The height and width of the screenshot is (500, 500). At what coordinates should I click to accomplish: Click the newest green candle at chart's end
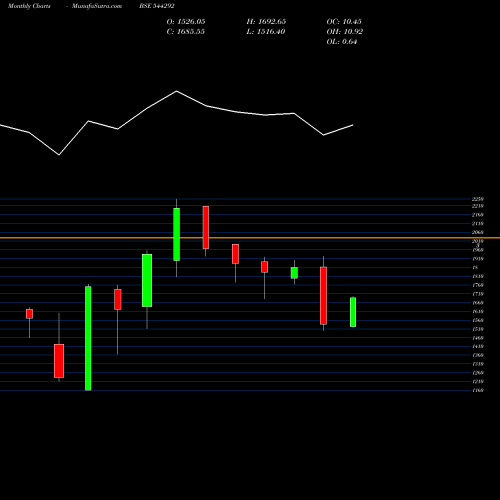click(353, 312)
